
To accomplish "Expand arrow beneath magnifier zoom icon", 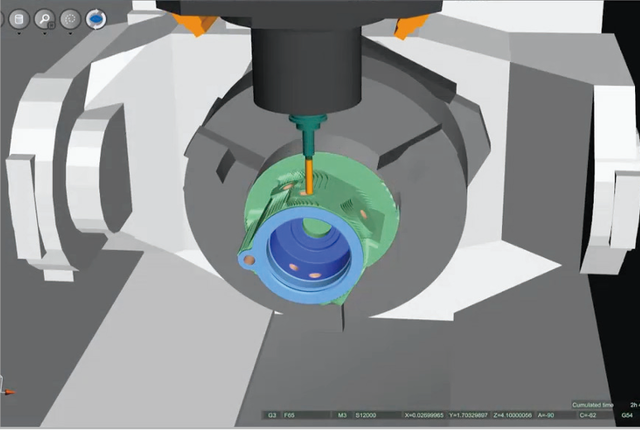I will [x=45, y=33].
